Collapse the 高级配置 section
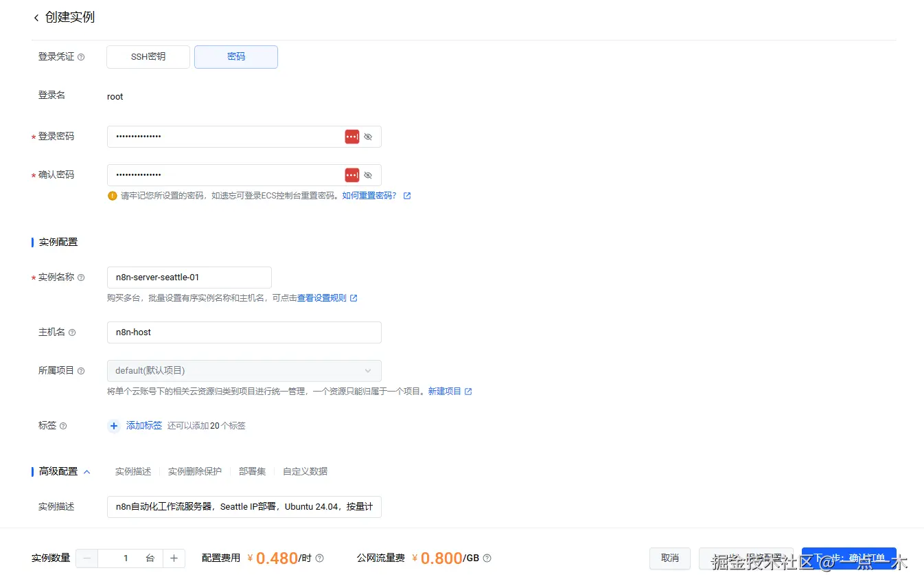This screenshot has width=924, height=588. pyautogui.click(x=87, y=471)
